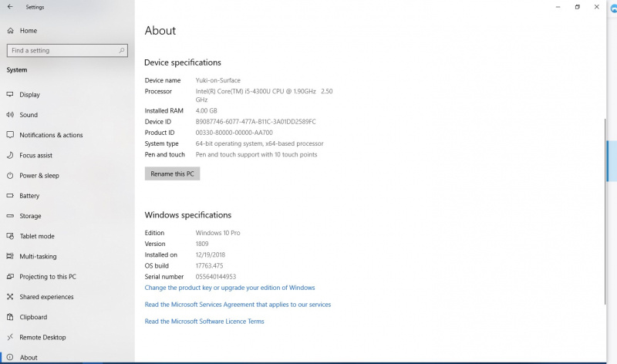Click the page vertical scrollbar
The image size is (617, 364).
click(605, 211)
